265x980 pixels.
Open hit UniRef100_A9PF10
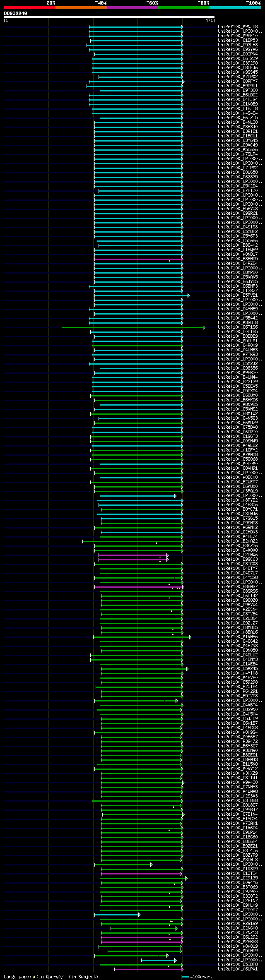click(238, 36)
